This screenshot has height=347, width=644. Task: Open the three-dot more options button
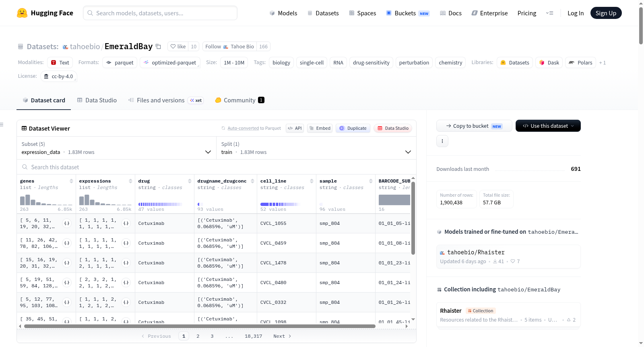click(x=442, y=141)
